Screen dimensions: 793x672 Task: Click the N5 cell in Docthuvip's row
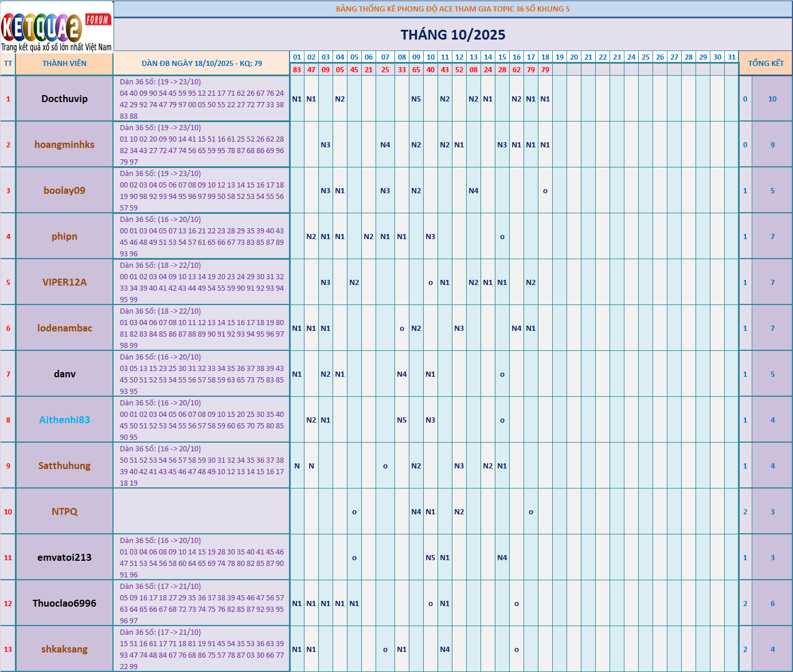(x=416, y=99)
